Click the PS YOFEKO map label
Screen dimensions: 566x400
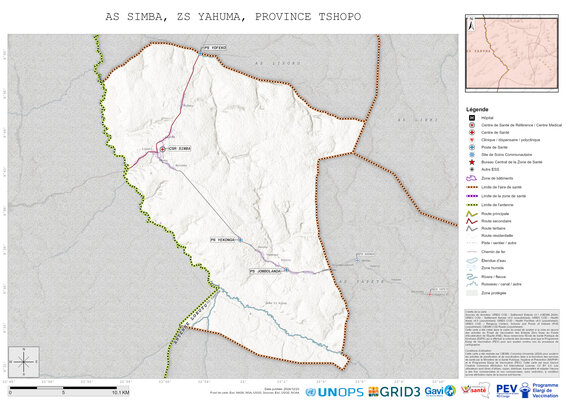[215, 48]
